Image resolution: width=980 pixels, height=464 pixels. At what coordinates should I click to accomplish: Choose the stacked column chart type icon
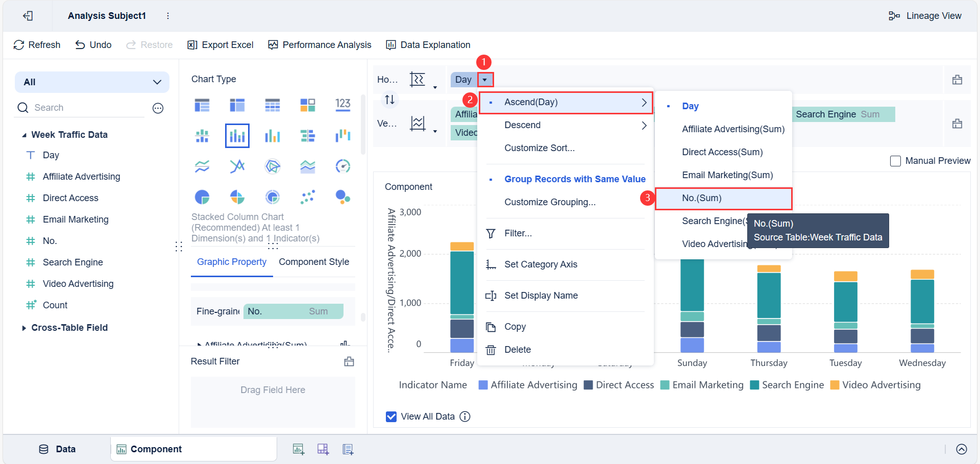tap(237, 136)
